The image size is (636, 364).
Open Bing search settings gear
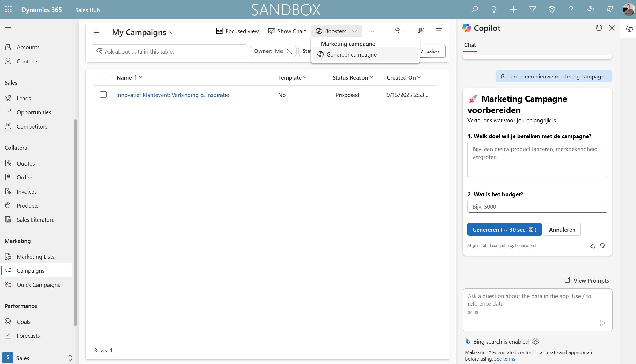click(x=535, y=341)
